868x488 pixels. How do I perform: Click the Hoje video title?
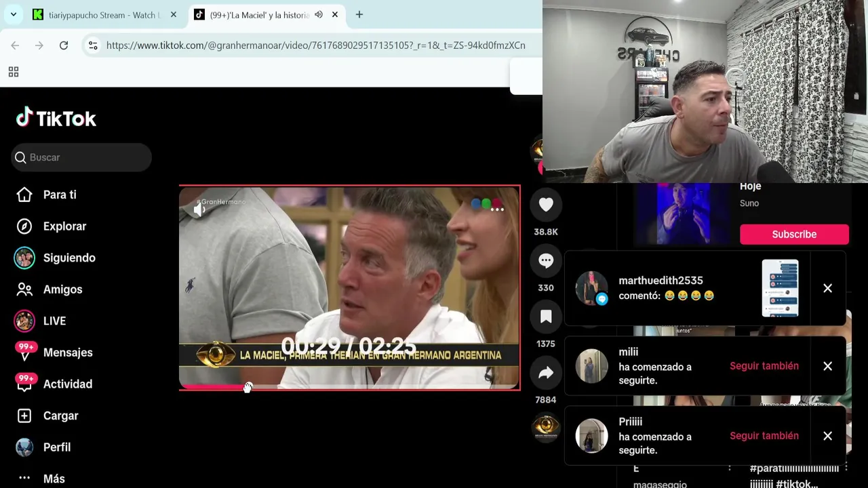pos(751,186)
